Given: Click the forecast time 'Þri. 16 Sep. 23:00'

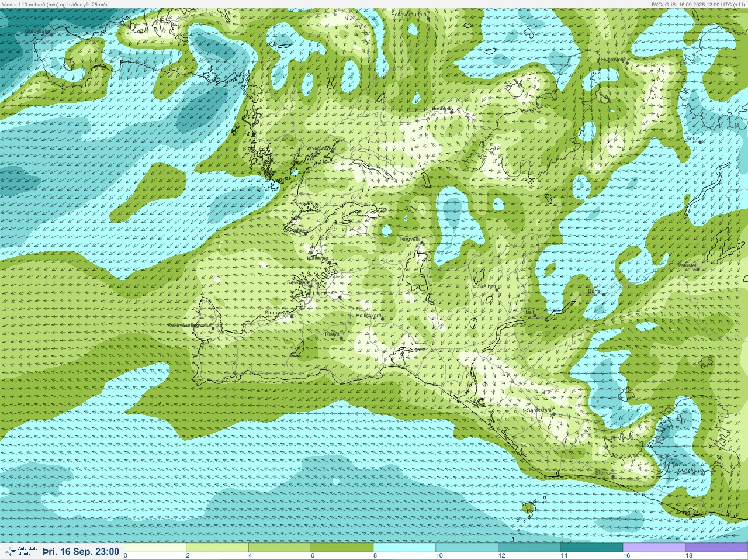Looking at the screenshot, I should [81, 552].
